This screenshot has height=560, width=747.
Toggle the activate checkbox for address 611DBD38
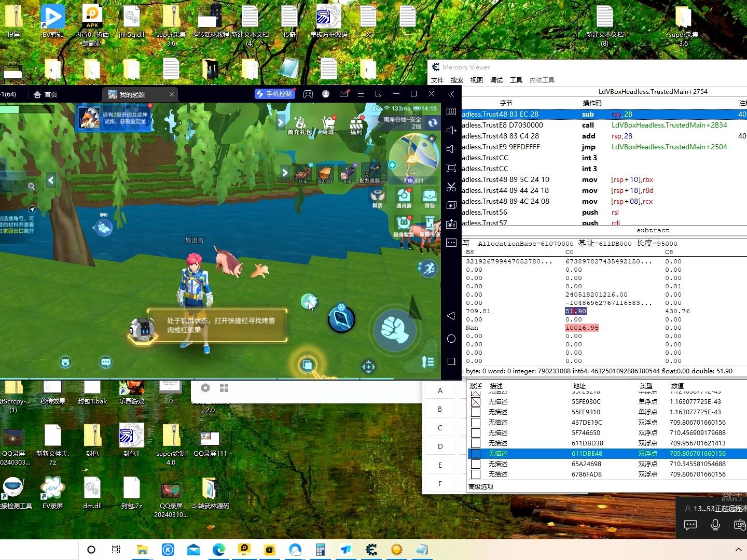(x=476, y=443)
